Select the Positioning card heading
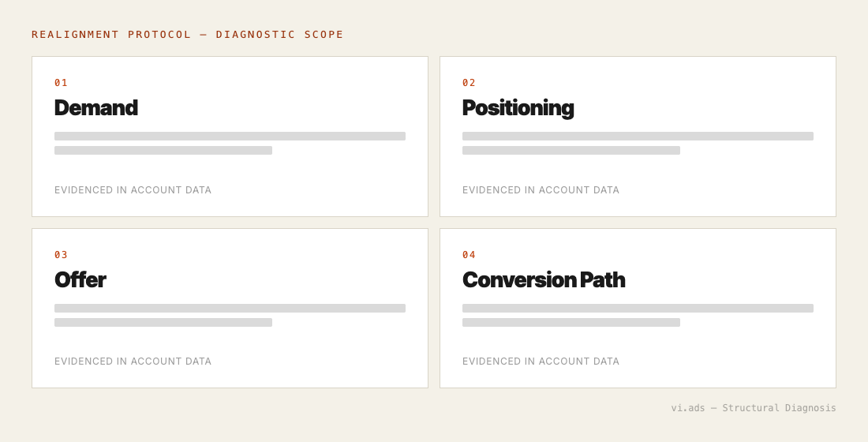 (x=518, y=109)
